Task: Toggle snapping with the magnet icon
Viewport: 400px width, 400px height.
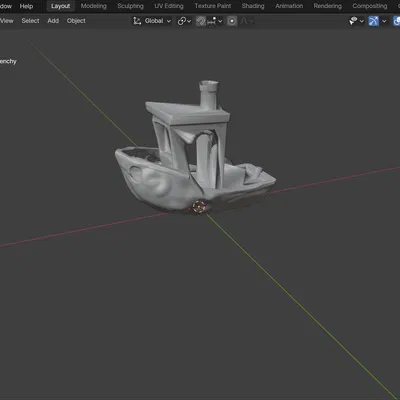Action: 201,21
